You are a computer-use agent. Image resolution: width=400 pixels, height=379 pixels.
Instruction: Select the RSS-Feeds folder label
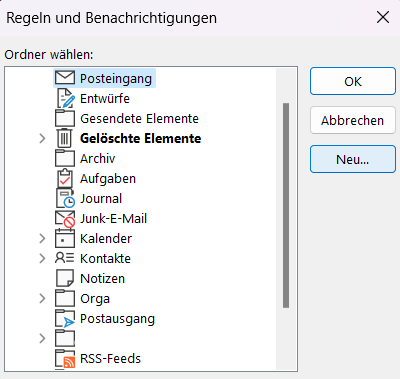click(111, 358)
